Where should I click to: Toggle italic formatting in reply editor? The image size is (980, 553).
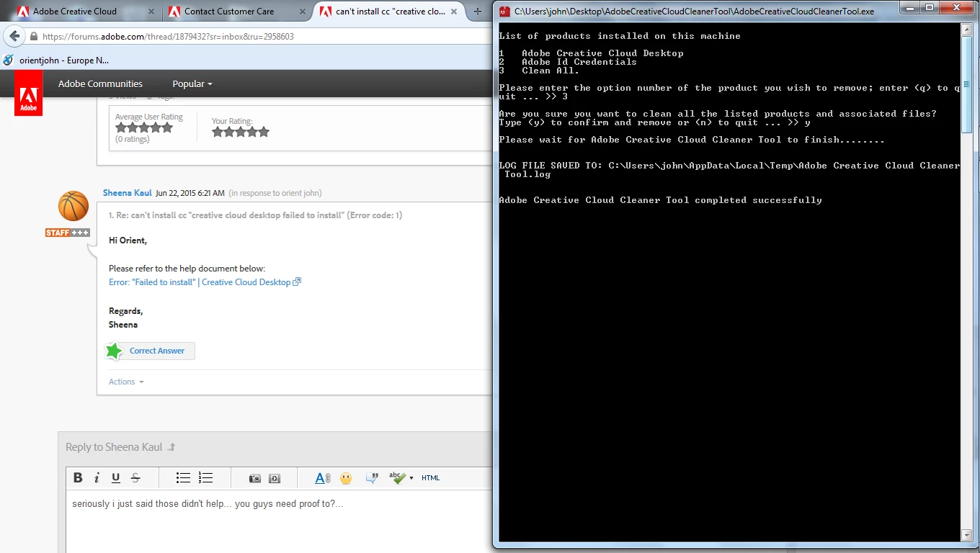click(97, 478)
